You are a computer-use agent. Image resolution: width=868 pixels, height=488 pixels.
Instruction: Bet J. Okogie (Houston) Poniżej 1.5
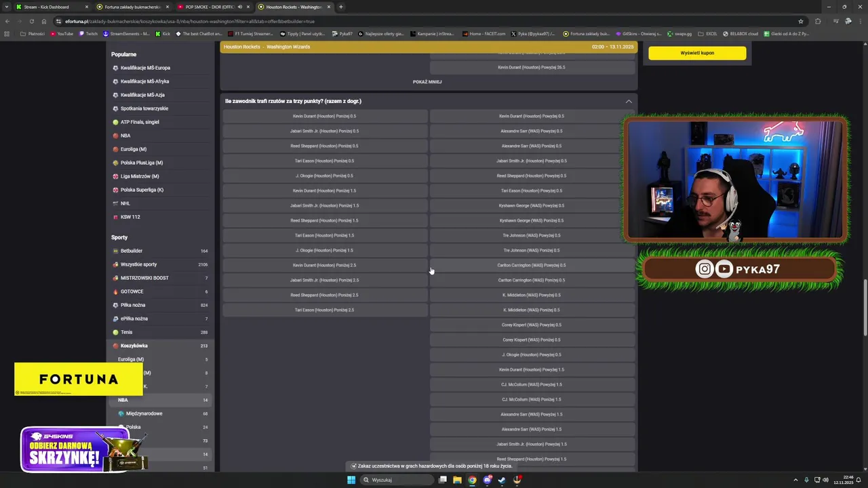(325, 250)
